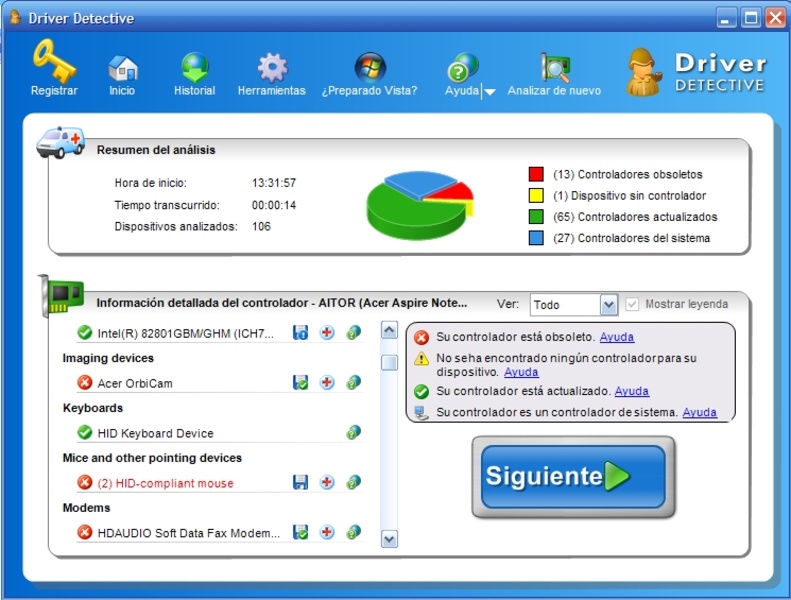This screenshot has width=791, height=600.
Task: Open the Registrar key icon
Action: 54,61
